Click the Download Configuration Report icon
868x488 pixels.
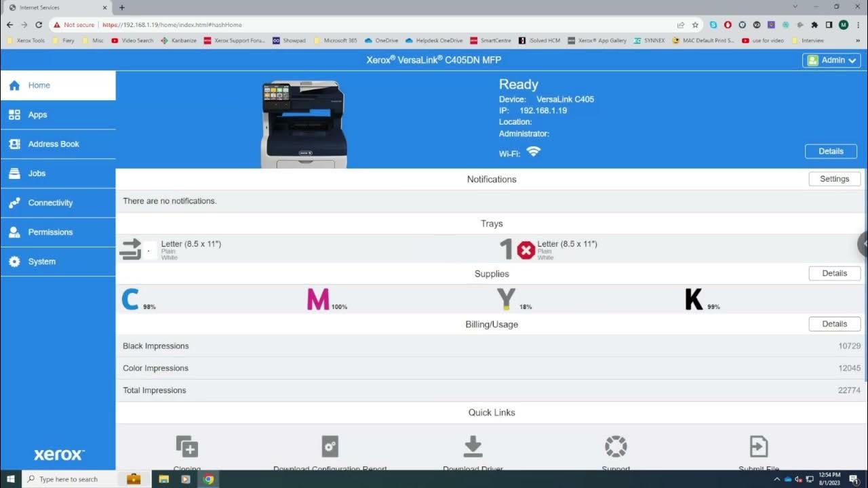330,447
